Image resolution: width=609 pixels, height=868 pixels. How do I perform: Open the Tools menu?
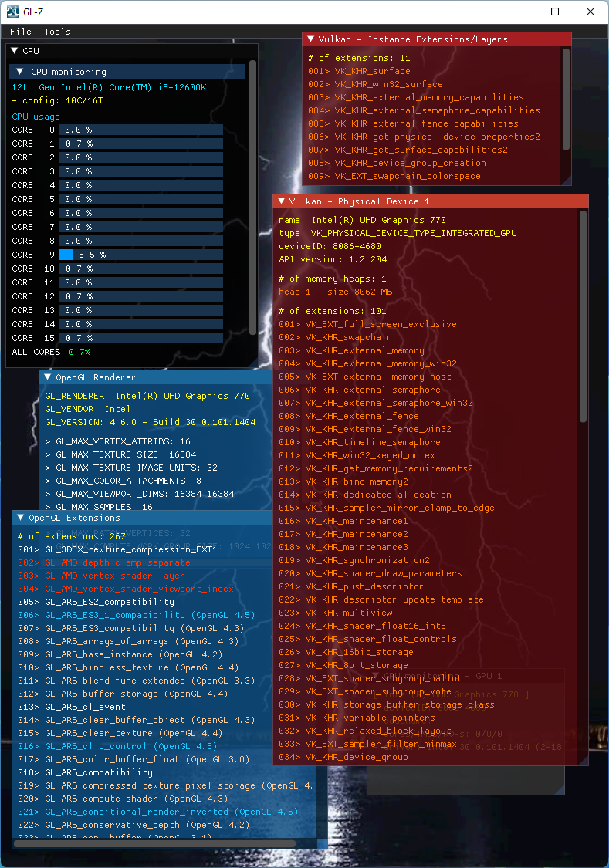(57, 32)
